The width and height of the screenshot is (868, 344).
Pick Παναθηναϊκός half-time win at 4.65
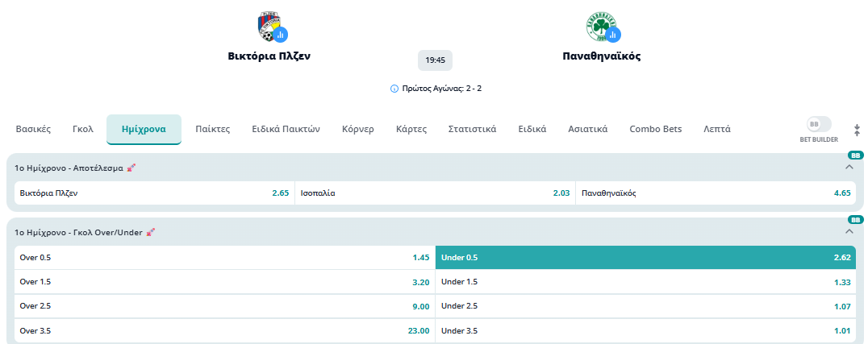716,193
